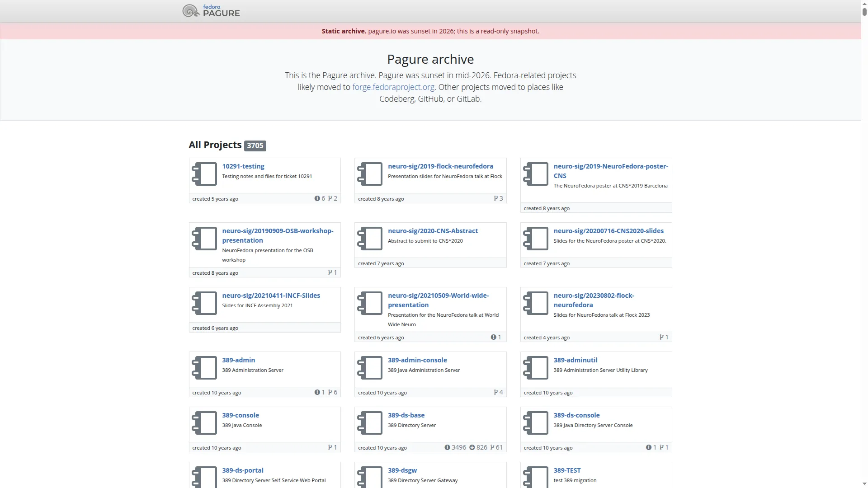Open the 389-adminutil project

click(576, 360)
